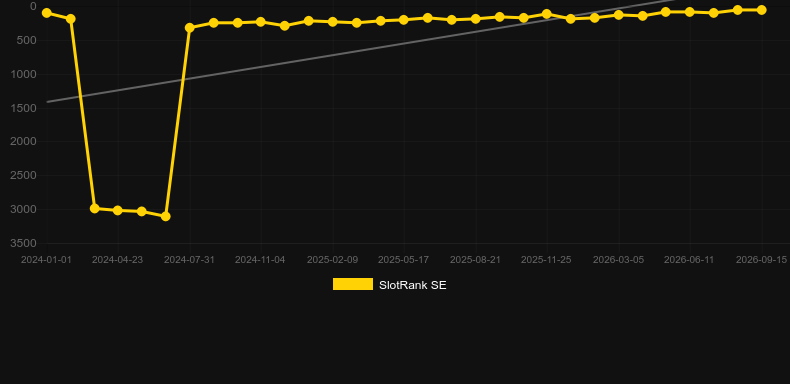Screen dimensions: 790x384
Task: Click the 2025-02-09 x-axis label
Action: pyautogui.click(x=333, y=260)
